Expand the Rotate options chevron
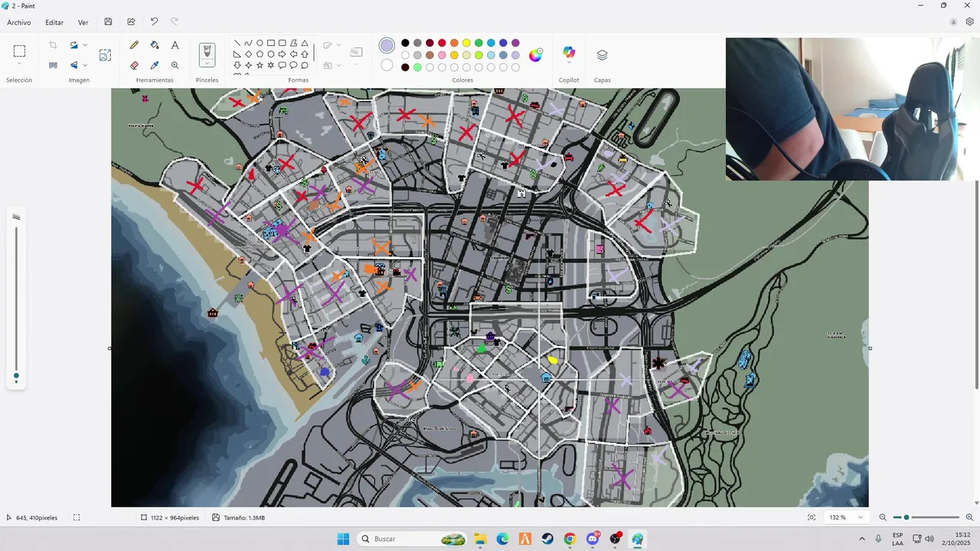Screen dimensions: 980x551 click(x=85, y=45)
